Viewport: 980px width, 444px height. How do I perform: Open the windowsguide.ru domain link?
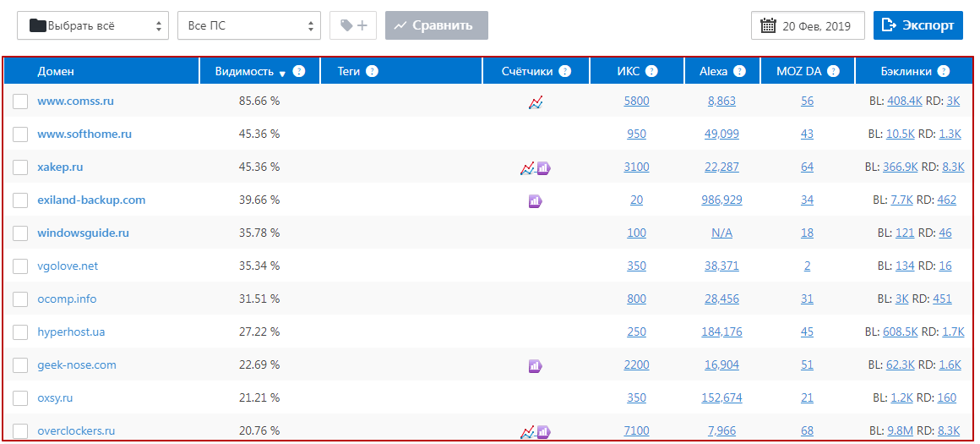[x=83, y=233]
